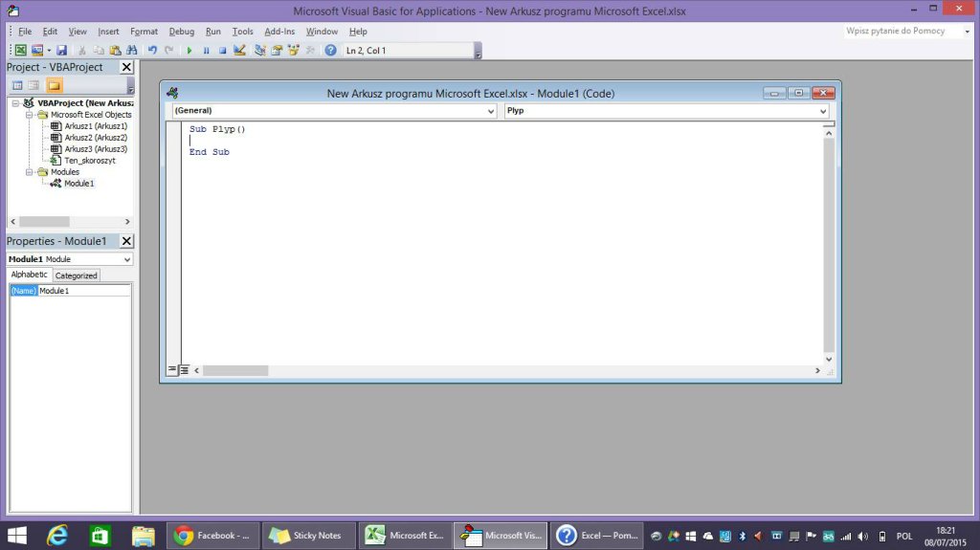Open the File menu
The width and height of the screenshot is (980, 550).
click(x=25, y=32)
